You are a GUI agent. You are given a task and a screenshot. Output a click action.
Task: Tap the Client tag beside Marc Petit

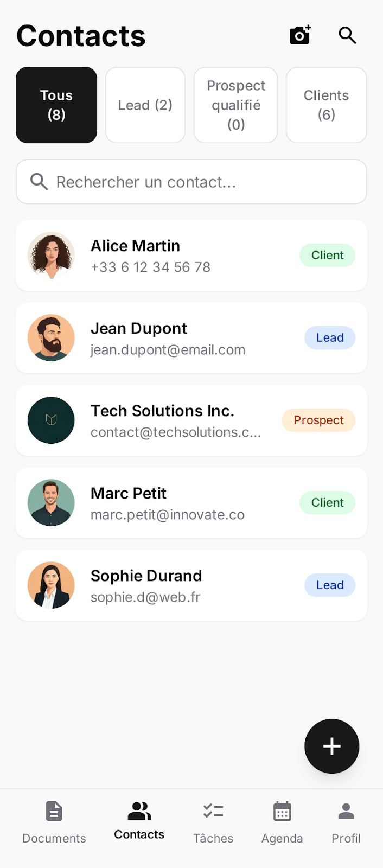[327, 503]
